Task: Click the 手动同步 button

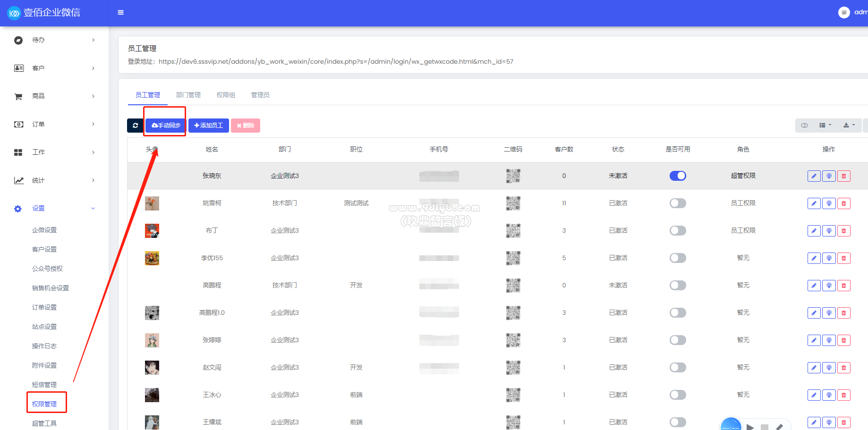Action: click(x=166, y=126)
